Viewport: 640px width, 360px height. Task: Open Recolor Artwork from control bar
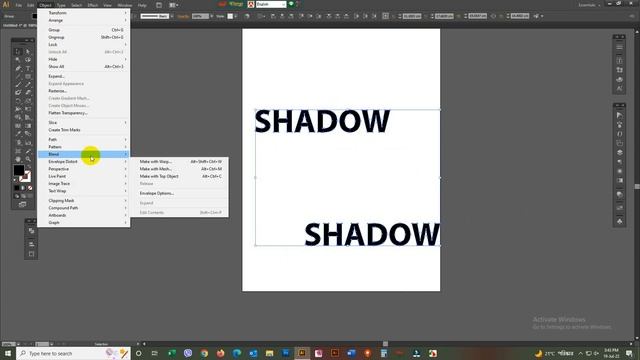247,16
